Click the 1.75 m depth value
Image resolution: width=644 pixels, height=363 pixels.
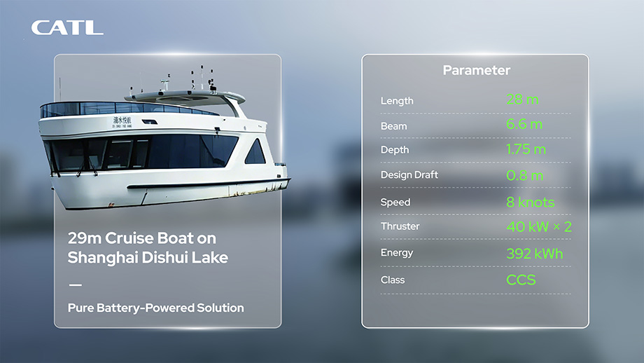point(526,149)
